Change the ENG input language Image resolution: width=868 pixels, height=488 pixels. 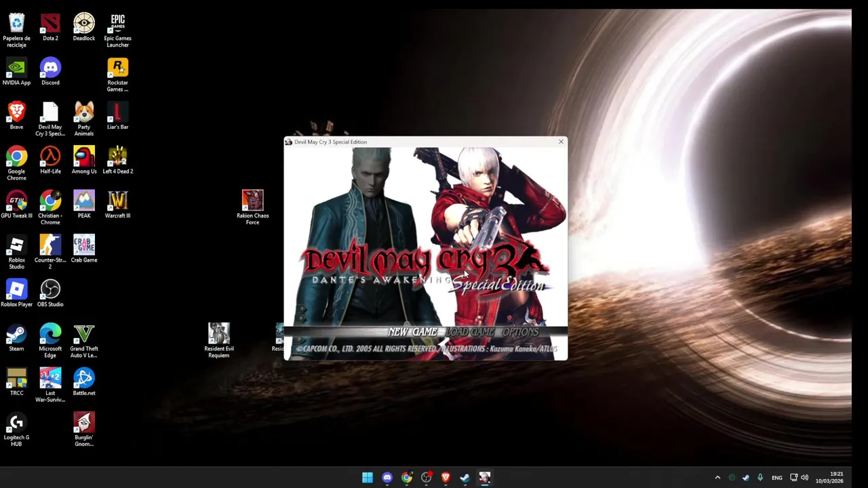776,478
